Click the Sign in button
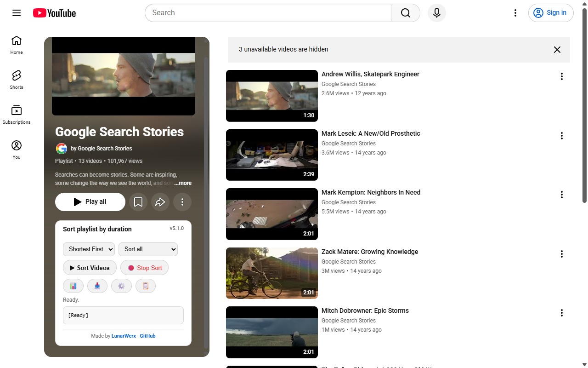 click(551, 13)
